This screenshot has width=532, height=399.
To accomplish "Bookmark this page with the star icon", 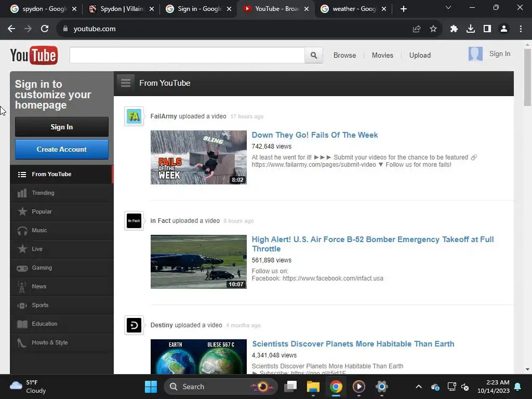I will point(433,29).
